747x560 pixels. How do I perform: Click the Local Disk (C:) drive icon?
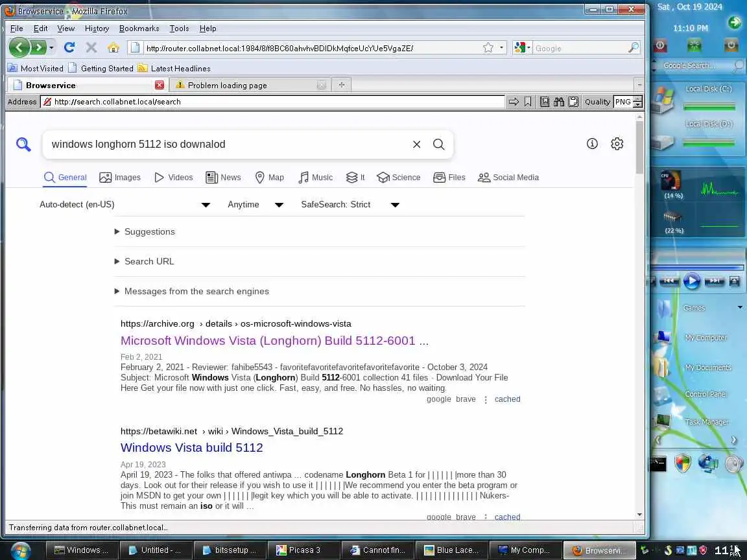pos(665,100)
